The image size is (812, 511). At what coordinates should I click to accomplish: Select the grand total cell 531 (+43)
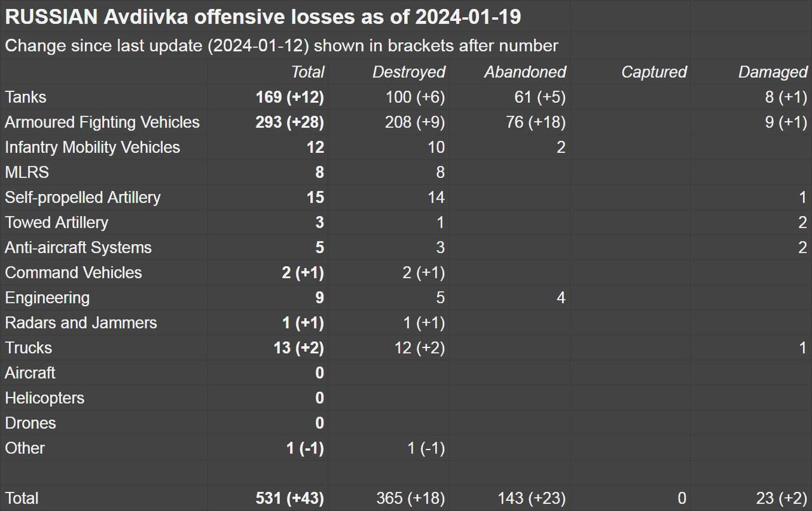[x=289, y=498]
